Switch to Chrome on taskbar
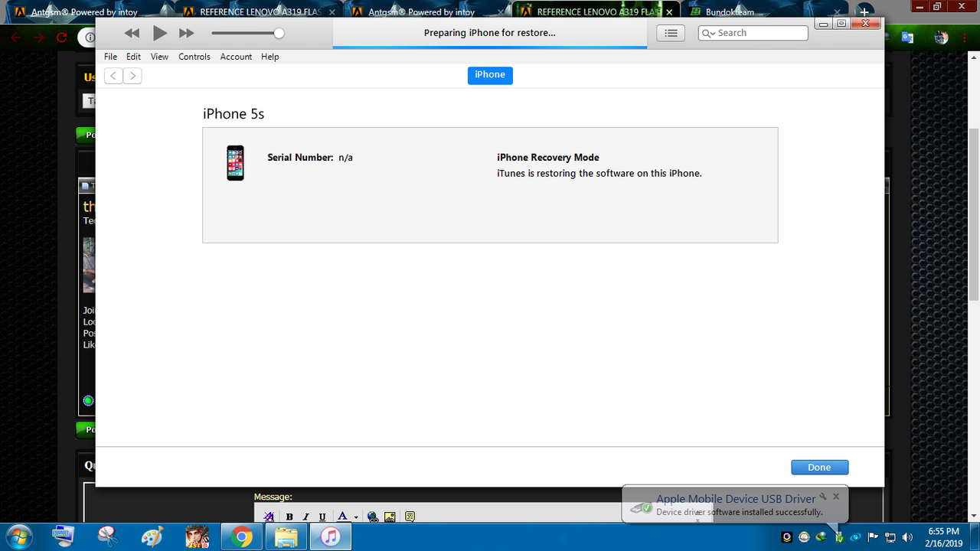980x551 pixels. coord(242,536)
